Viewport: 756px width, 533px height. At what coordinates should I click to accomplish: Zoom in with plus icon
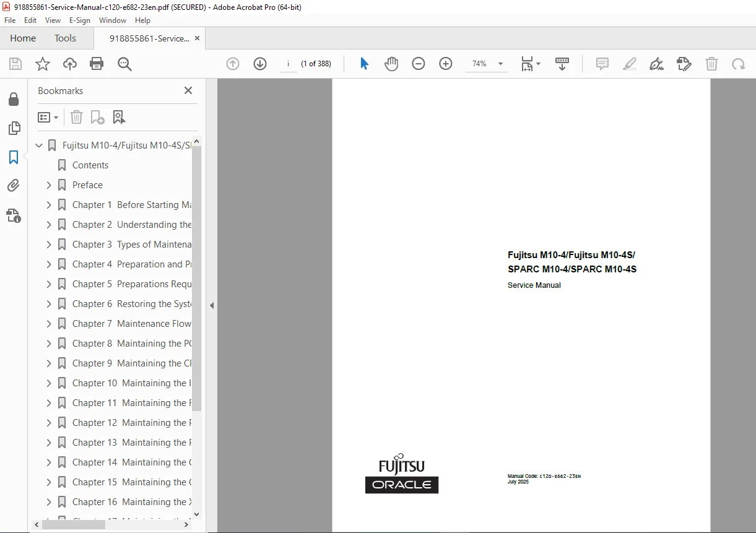[446, 64]
